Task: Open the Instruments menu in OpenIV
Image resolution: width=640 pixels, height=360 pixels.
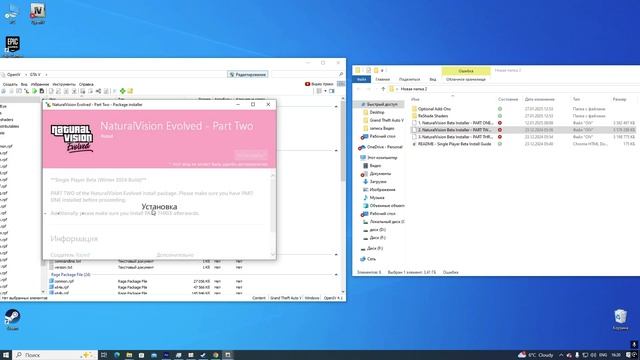Action: 64,84
